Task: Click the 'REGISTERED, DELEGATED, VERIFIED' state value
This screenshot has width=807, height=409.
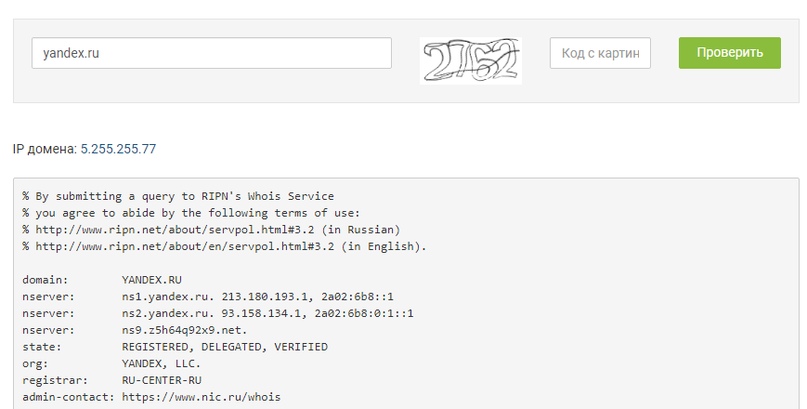Action: pos(224,347)
